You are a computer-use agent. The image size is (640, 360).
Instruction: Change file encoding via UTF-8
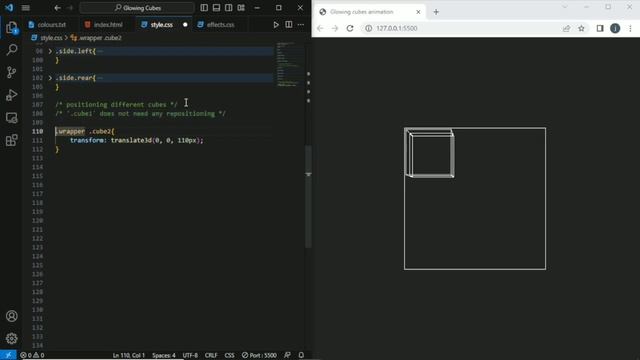190,355
